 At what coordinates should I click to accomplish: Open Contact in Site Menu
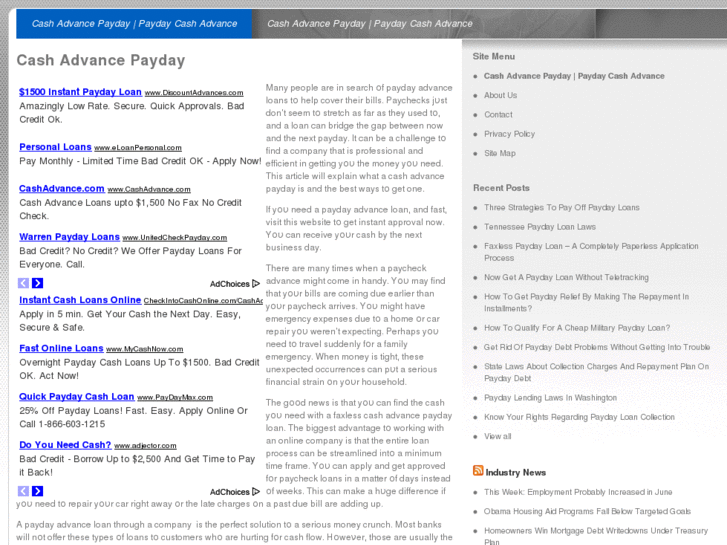pos(498,115)
